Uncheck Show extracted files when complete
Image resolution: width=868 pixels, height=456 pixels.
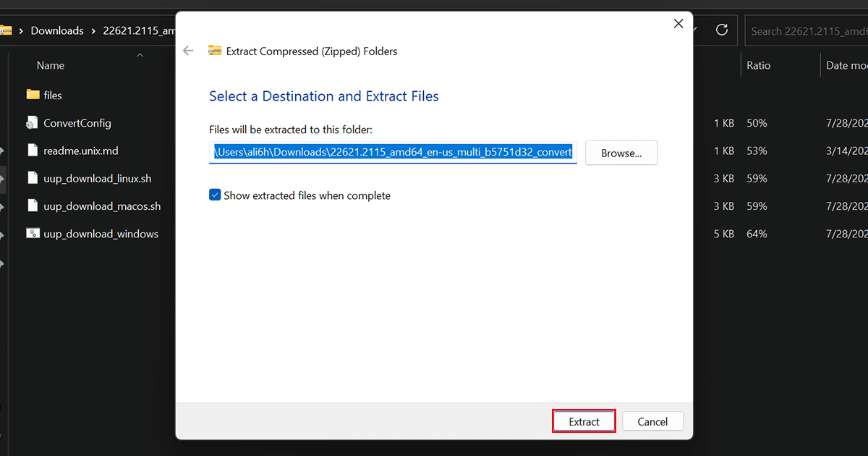pos(215,195)
